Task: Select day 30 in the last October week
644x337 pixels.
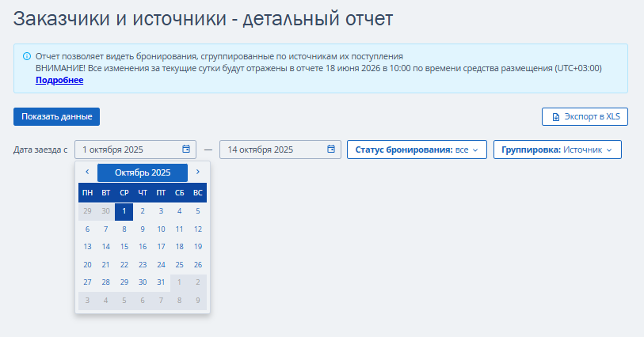Action: 143,282
